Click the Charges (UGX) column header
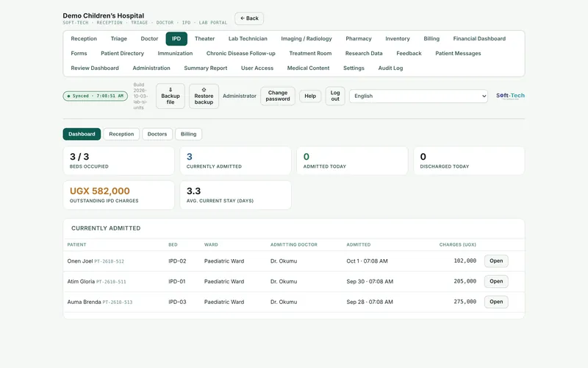This screenshot has width=588, height=368. click(x=457, y=244)
